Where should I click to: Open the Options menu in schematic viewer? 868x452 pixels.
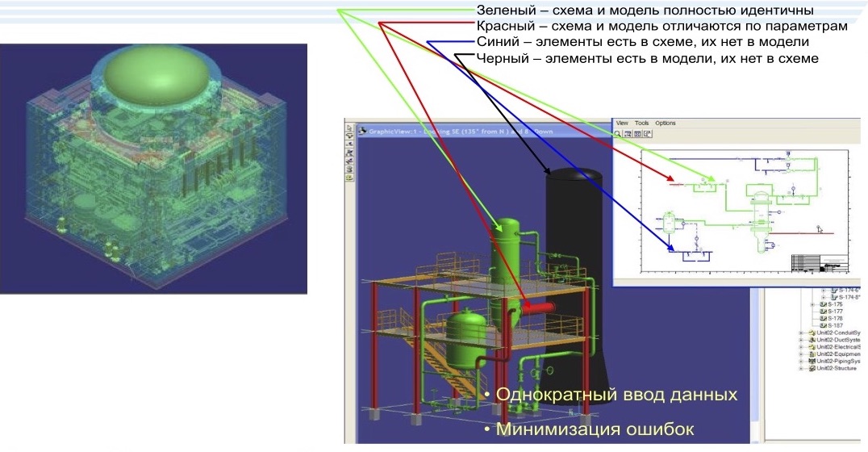(666, 123)
